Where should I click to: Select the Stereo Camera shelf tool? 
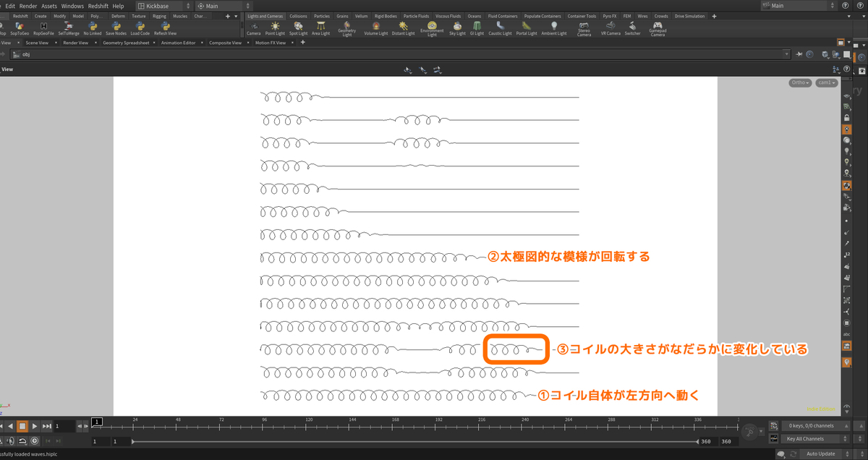(584, 29)
